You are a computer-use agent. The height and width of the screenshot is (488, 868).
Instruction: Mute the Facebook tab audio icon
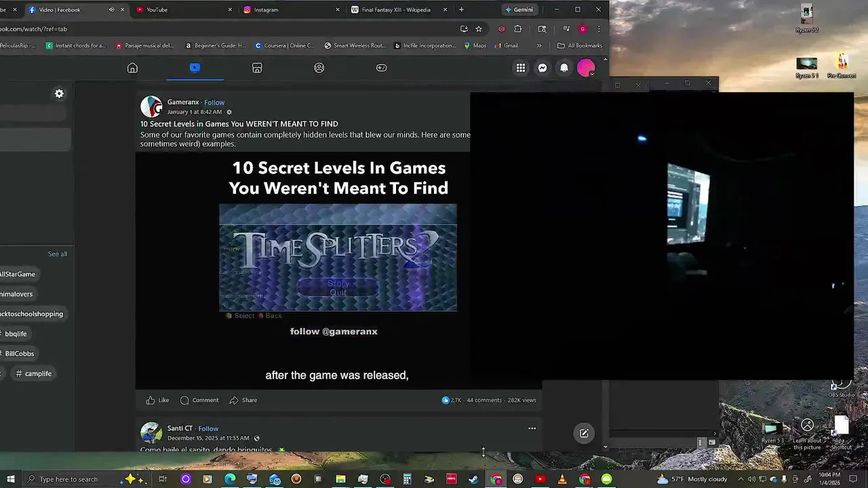[111, 9]
